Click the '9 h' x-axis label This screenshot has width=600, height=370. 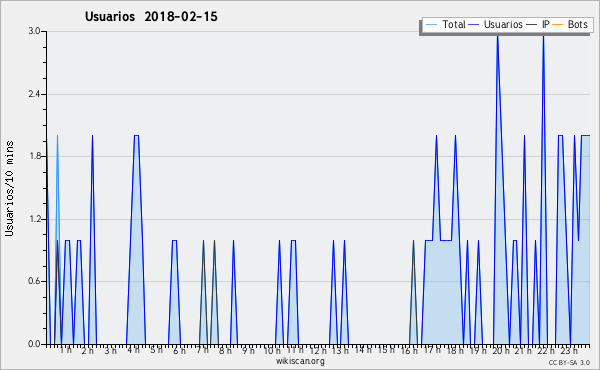click(248, 351)
